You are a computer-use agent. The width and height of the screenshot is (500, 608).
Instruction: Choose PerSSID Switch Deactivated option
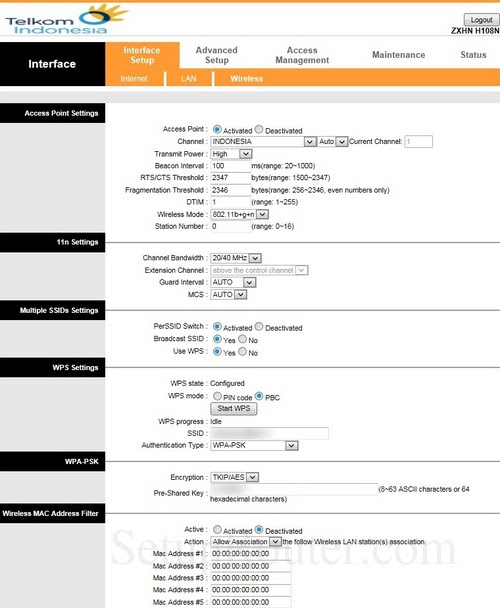(x=259, y=326)
